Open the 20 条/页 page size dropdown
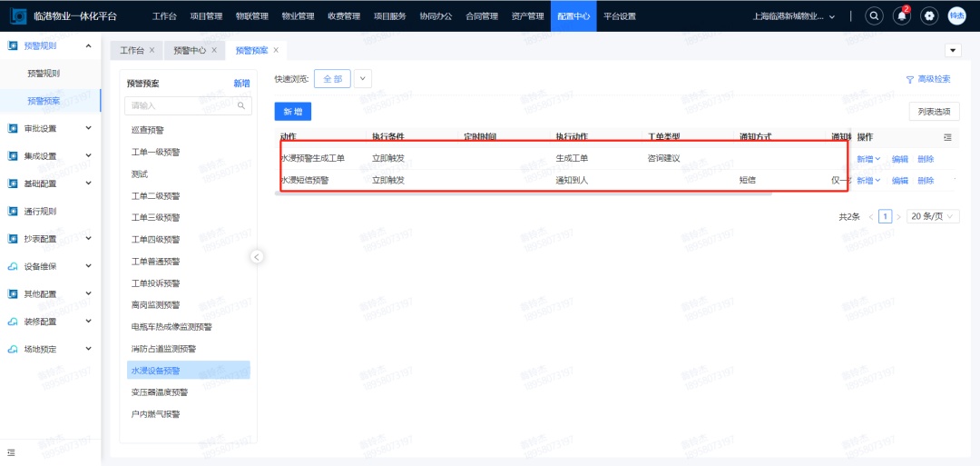 (x=932, y=217)
